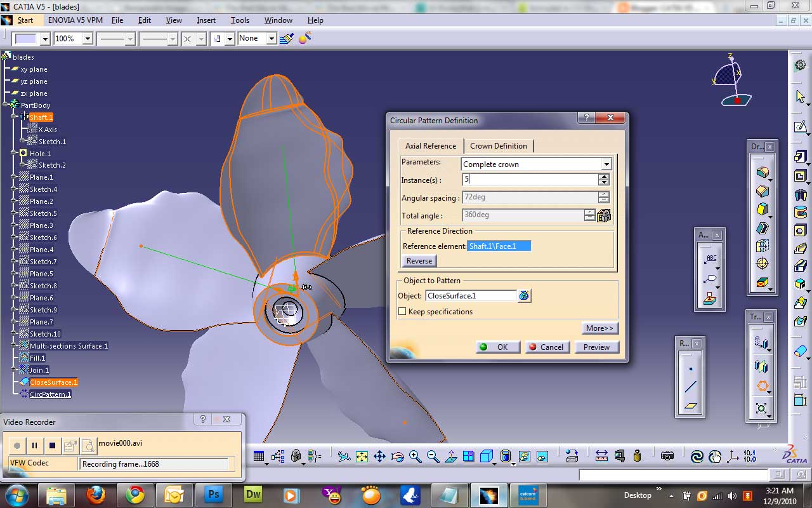The image size is (812, 508).
Task: Open Photoshop from the Windows taskbar
Action: (x=213, y=495)
